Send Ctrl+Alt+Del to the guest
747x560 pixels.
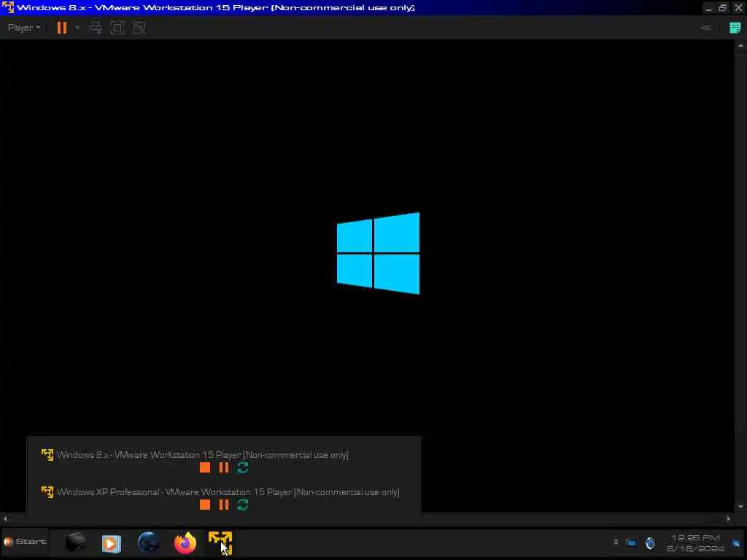(96, 28)
